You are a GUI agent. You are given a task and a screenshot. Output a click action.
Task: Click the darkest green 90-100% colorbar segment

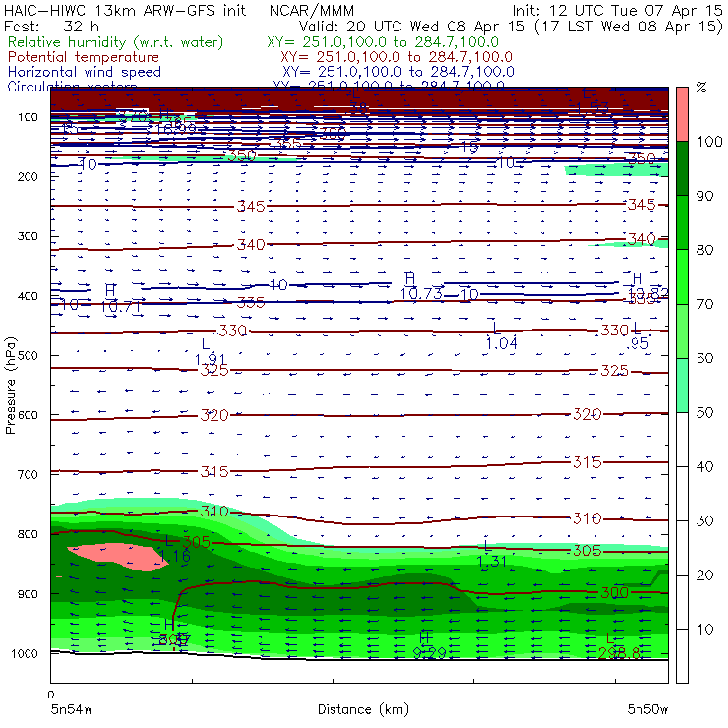click(x=682, y=168)
